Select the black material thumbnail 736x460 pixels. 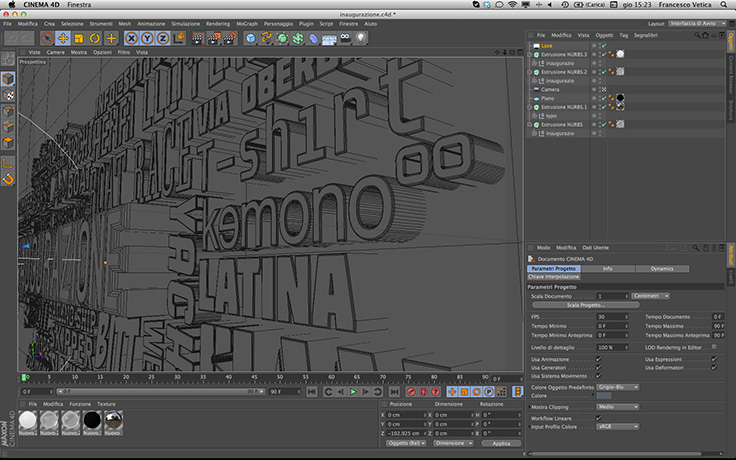[x=92, y=420]
